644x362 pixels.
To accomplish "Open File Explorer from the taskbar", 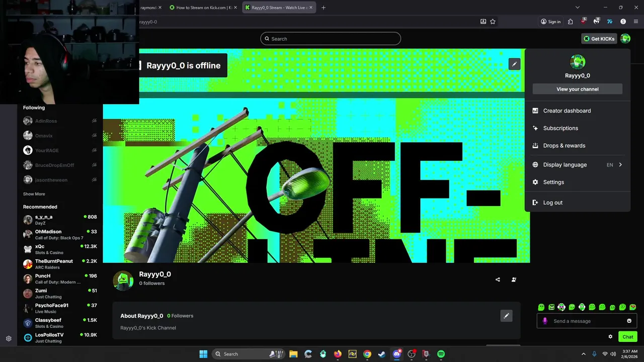I will [293, 354].
